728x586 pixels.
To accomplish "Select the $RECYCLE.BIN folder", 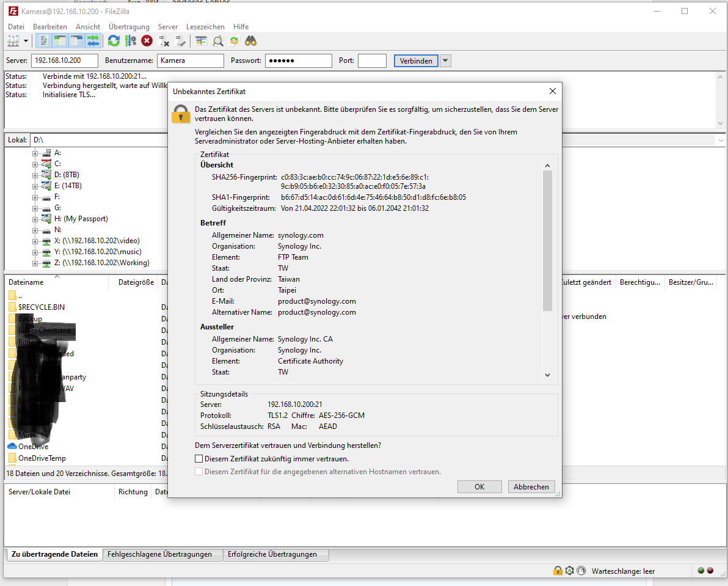I will pyautogui.click(x=42, y=307).
